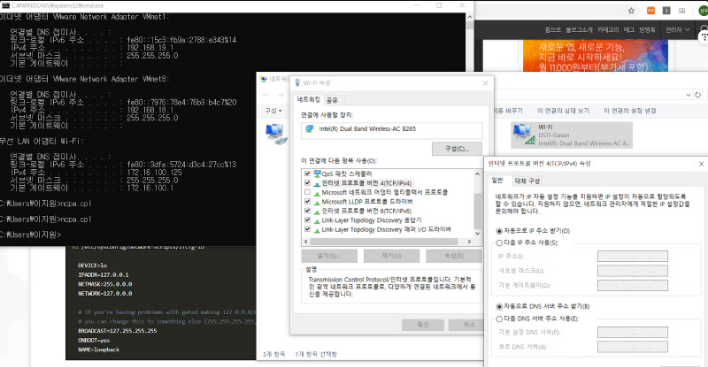Open the 태그 menu in blog navigation
The height and width of the screenshot is (367, 708).
[629, 30]
